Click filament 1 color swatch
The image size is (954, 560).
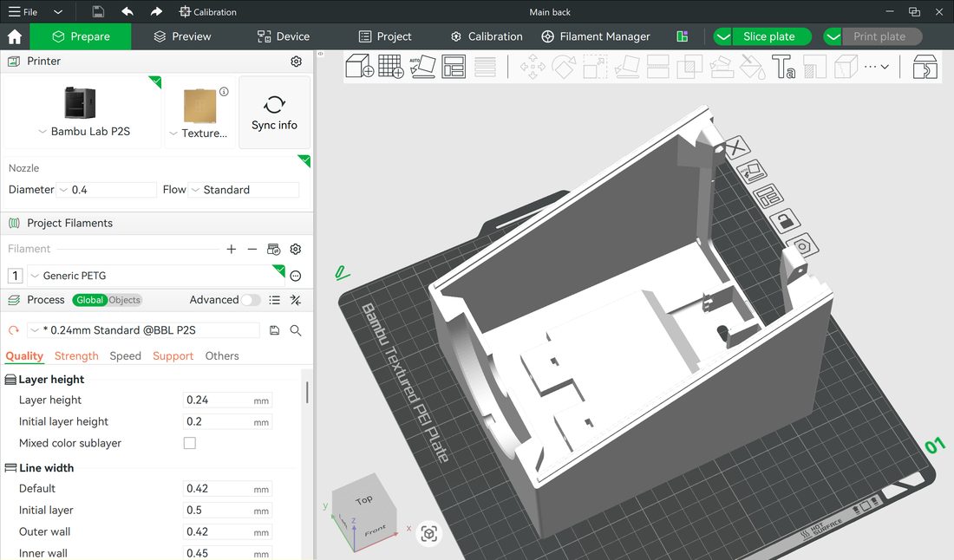[x=16, y=276]
